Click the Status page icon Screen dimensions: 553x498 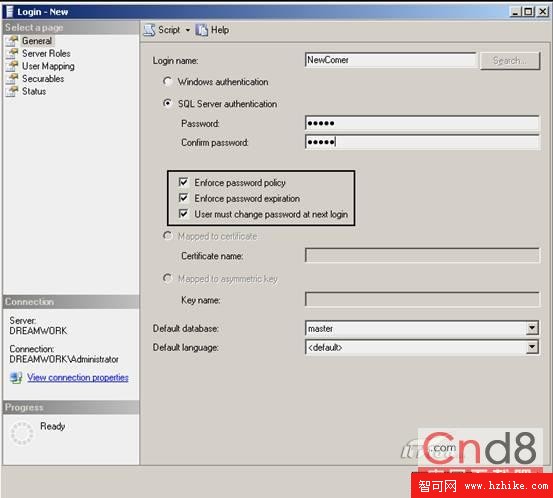pyautogui.click(x=12, y=91)
